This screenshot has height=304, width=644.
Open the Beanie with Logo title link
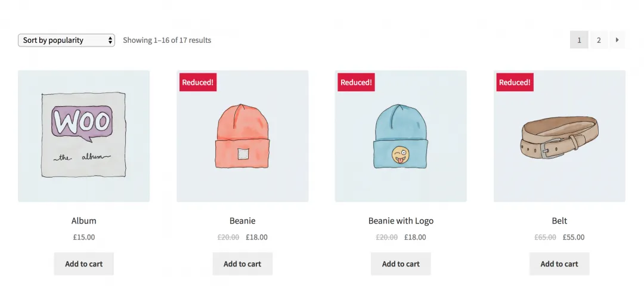401,221
